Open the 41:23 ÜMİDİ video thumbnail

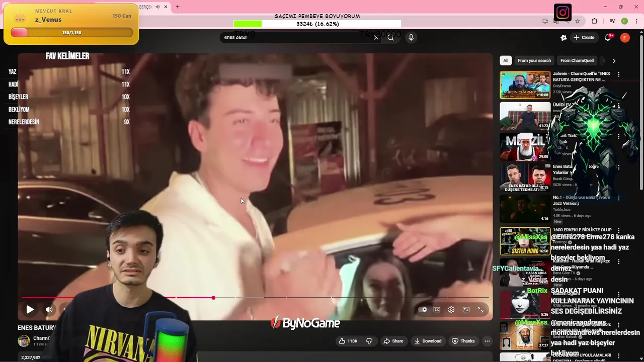click(525, 116)
